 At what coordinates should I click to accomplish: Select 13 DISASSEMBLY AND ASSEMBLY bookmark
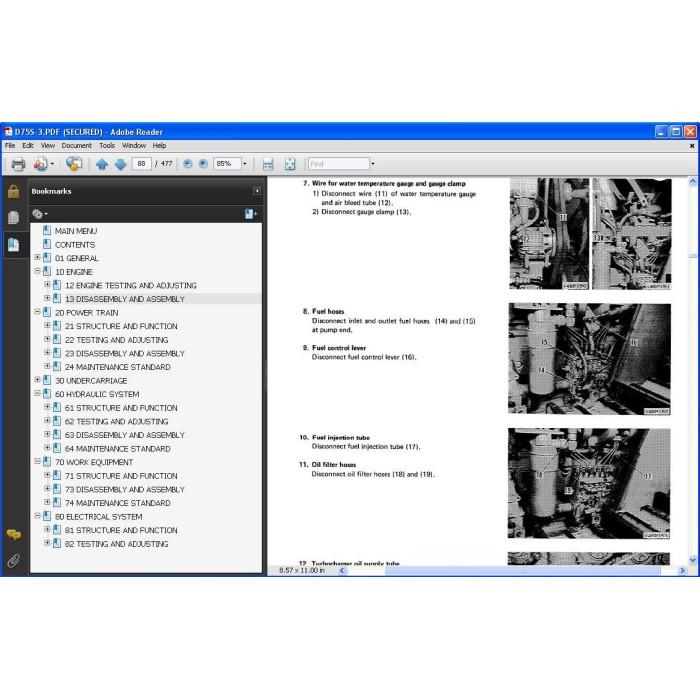tap(125, 299)
